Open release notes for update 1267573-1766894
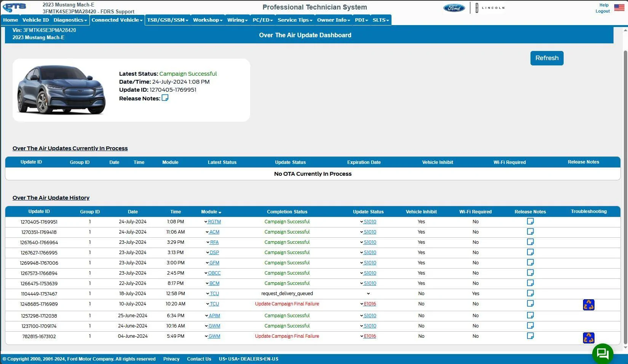The height and width of the screenshot is (364, 628). click(530, 273)
